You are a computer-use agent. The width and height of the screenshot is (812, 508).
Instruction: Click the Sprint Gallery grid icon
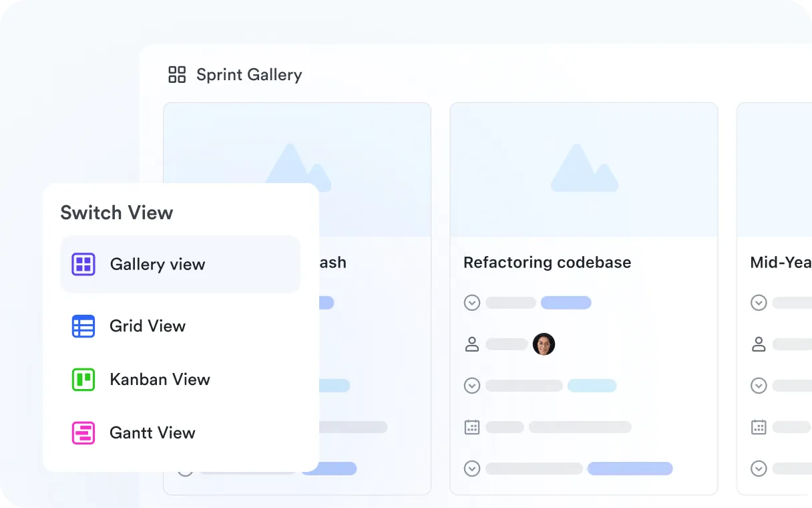176,75
